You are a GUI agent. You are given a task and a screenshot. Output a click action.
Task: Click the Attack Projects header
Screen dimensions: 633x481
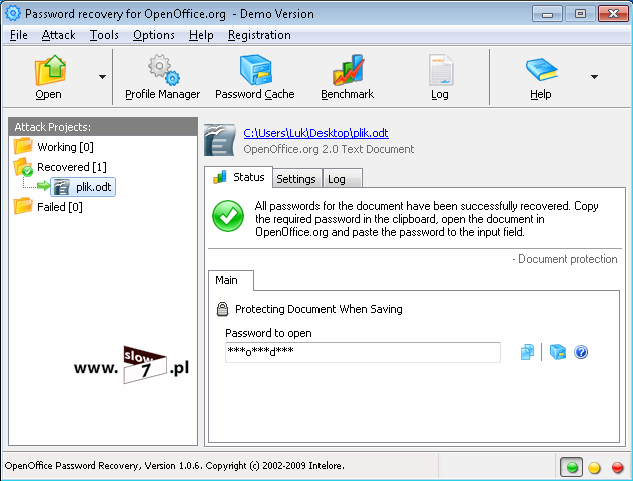(x=103, y=127)
